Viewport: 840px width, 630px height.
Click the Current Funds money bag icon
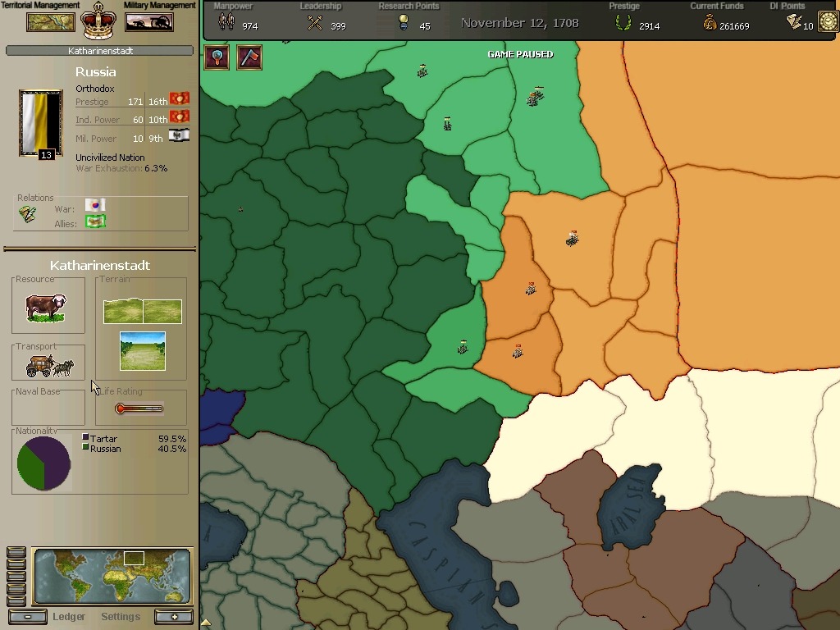coord(710,22)
